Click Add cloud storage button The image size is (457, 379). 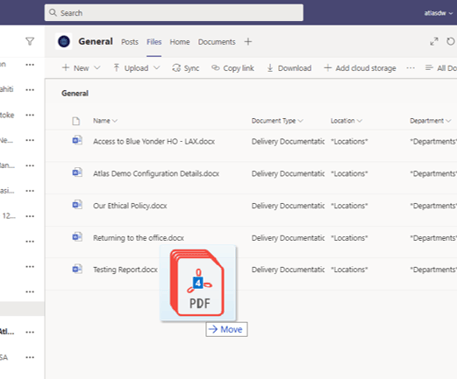[360, 68]
